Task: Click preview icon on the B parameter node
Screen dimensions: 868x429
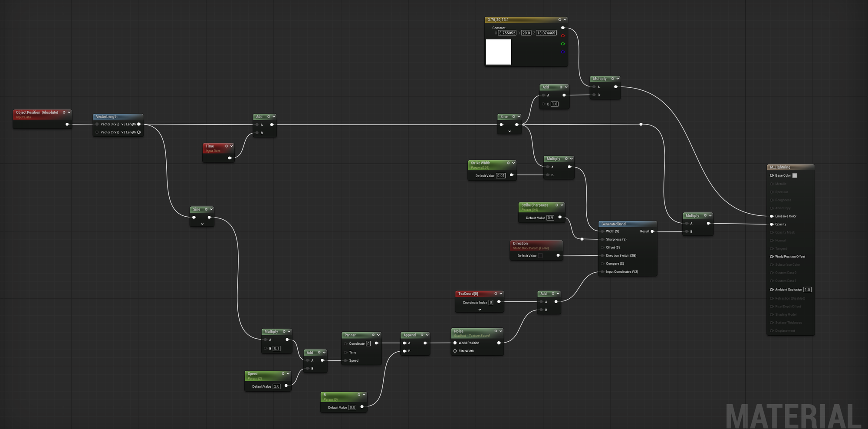Action: click(359, 395)
